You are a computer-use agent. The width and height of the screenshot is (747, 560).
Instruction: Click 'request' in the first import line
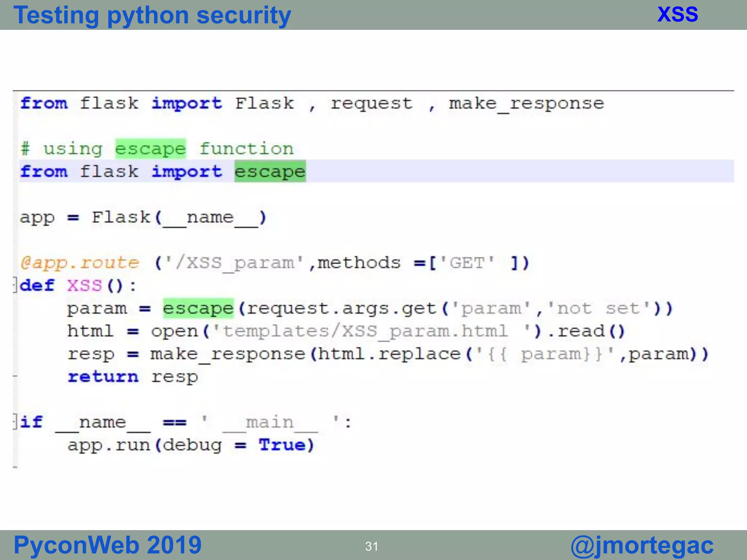pos(371,104)
